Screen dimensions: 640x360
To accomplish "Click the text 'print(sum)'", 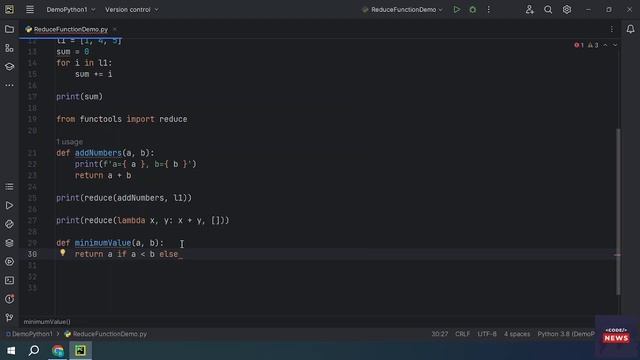I will point(80,97).
